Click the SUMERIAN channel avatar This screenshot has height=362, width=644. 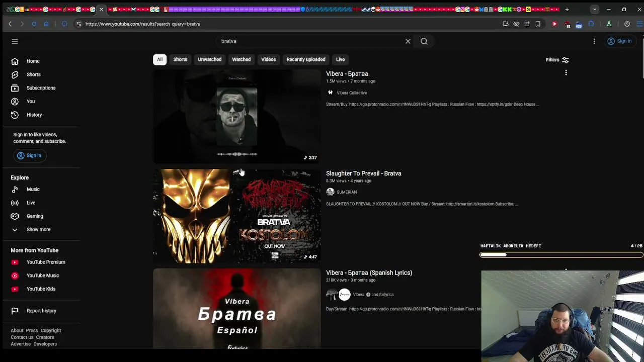coord(330,192)
